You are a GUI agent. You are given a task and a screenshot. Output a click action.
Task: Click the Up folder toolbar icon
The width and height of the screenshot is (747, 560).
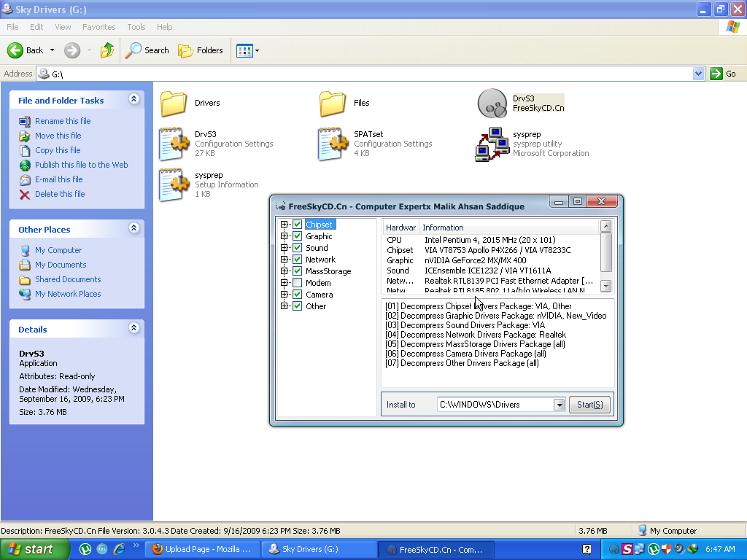coord(107,50)
